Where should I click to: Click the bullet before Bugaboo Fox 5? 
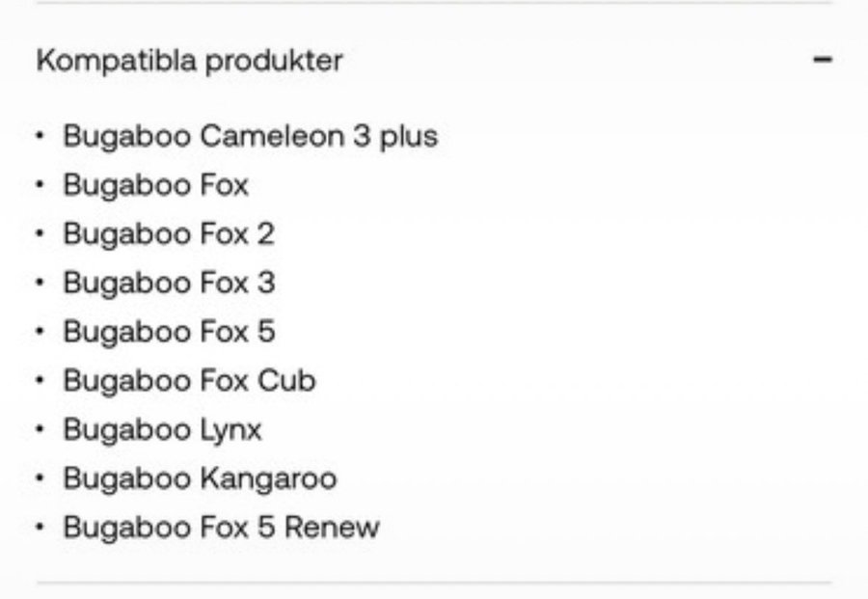pyautogui.click(x=40, y=332)
